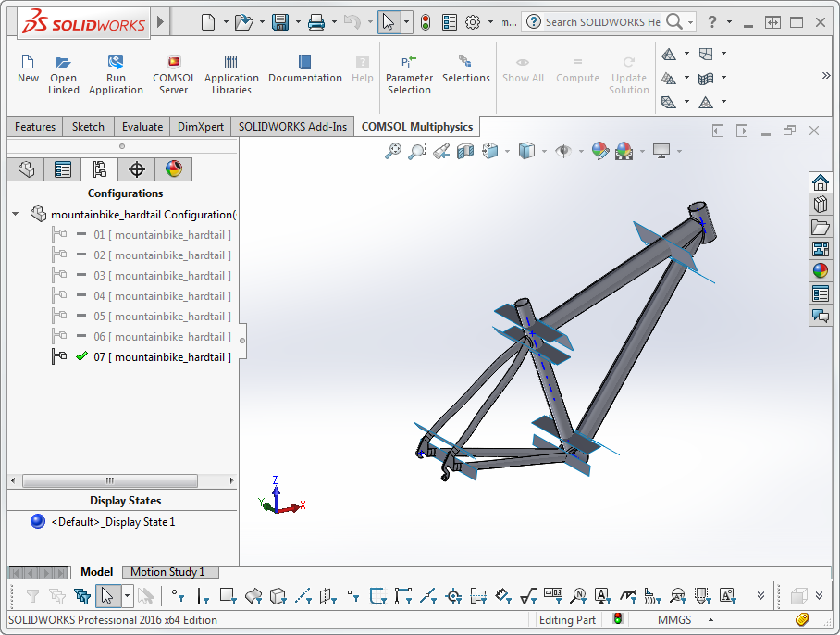
Task: Collapse the mountainbike_hardtail Configuration tree
Action: coord(16,215)
